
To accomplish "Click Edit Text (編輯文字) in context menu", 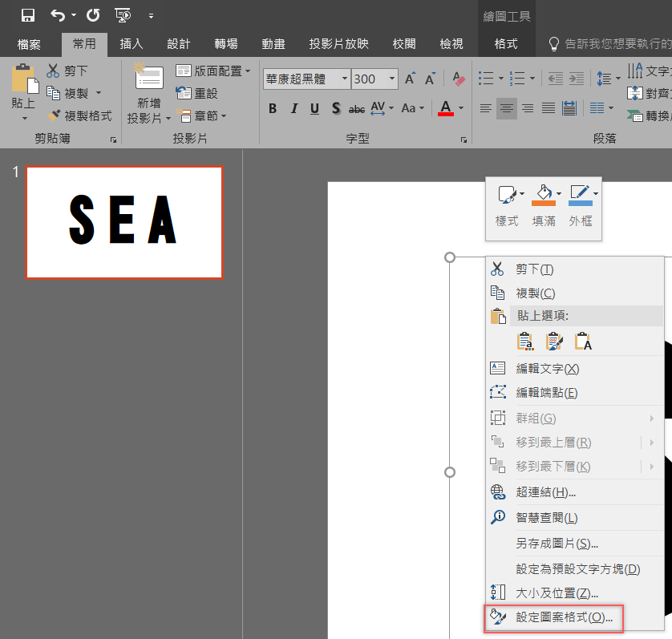I will tap(547, 369).
